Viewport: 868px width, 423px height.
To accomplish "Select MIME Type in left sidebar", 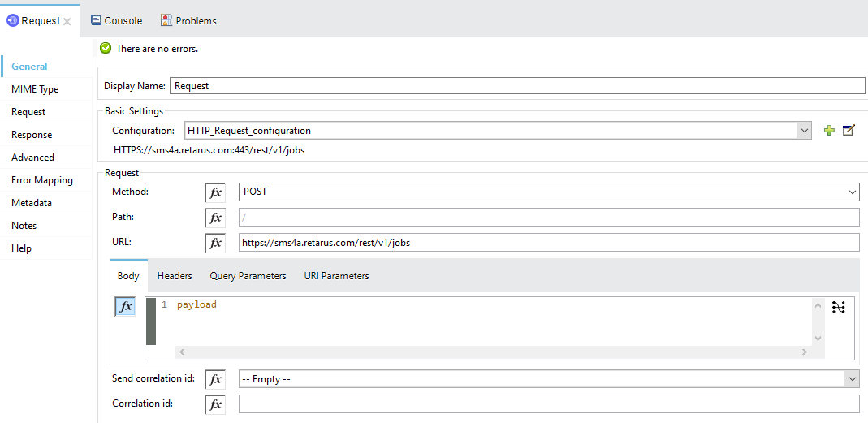I will pyautogui.click(x=35, y=89).
